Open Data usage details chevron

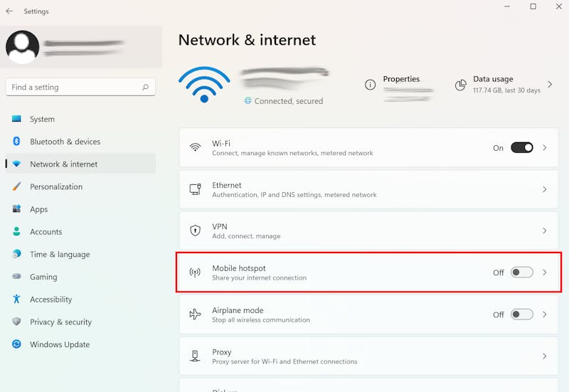point(550,85)
